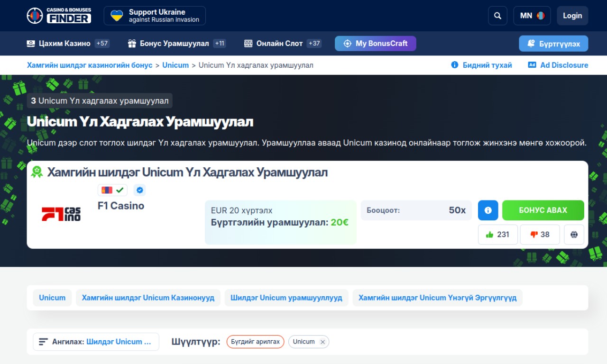Click thumbs down with 38 votes
Screen dimensions: 607x364
pos(540,235)
